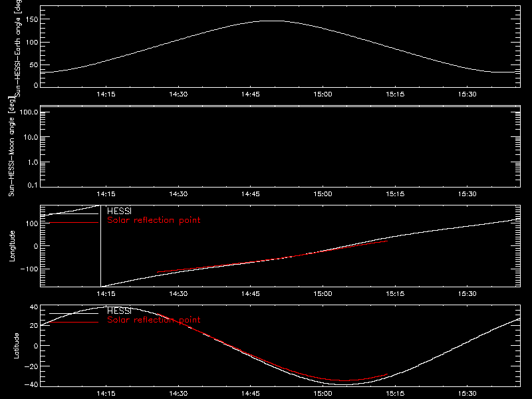
Task: Click 15:00 time label under Moon angle plot
Action: [323, 194]
